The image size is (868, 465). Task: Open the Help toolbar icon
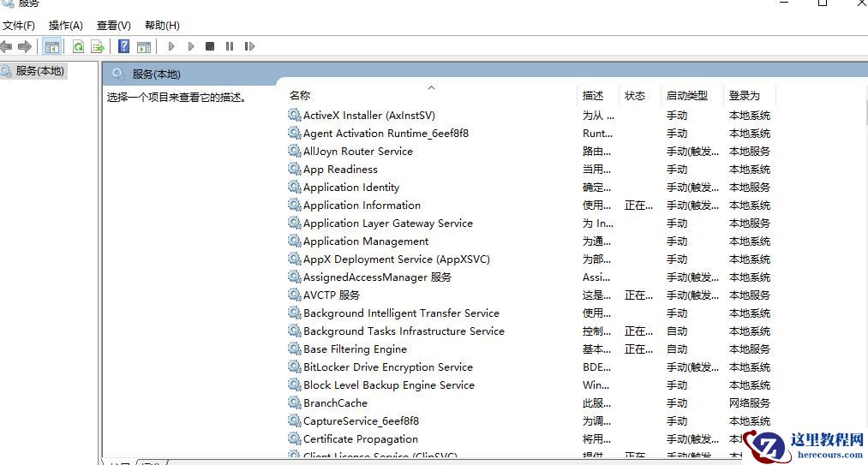click(x=124, y=46)
